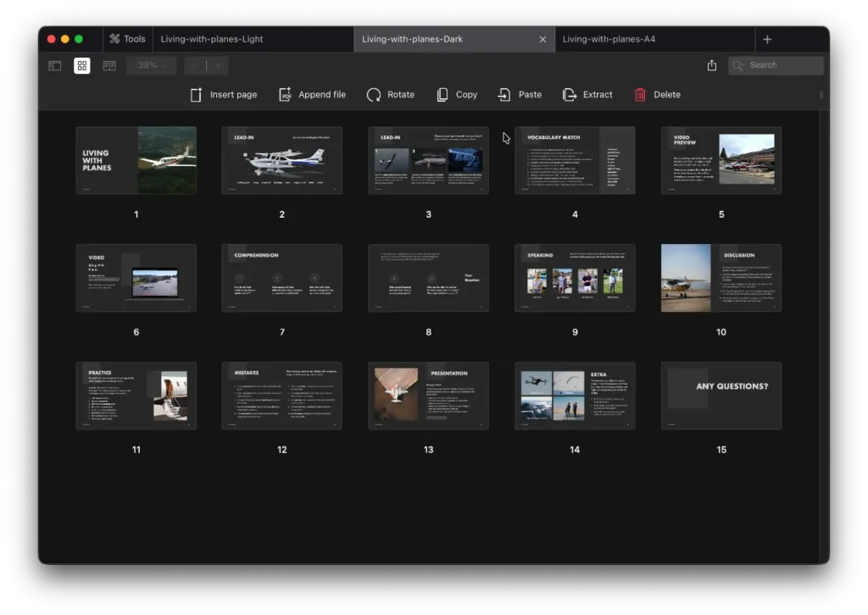868x615 pixels.
Task: Click the Insert page icon
Action: (x=197, y=95)
